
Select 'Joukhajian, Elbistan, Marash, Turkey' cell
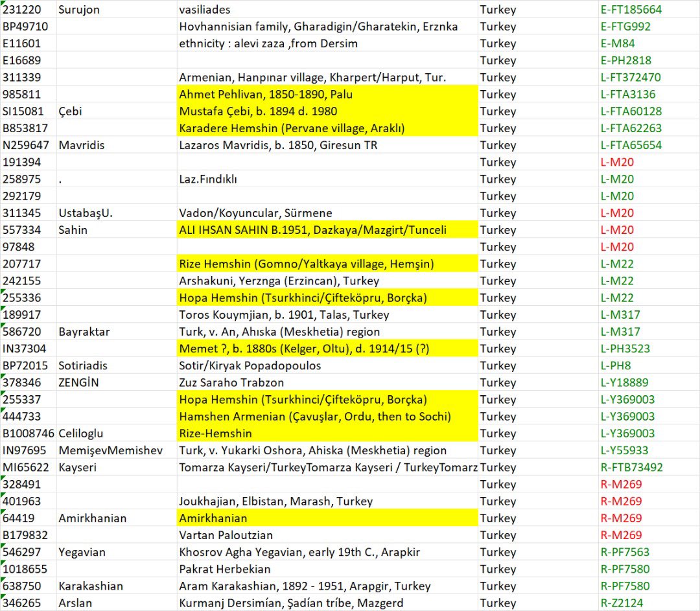pos(327,501)
